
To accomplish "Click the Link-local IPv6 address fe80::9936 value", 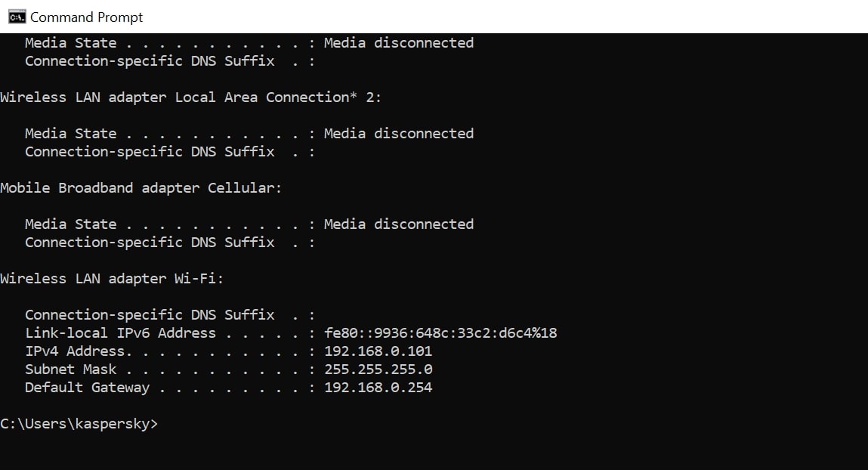I will tap(440, 332).
